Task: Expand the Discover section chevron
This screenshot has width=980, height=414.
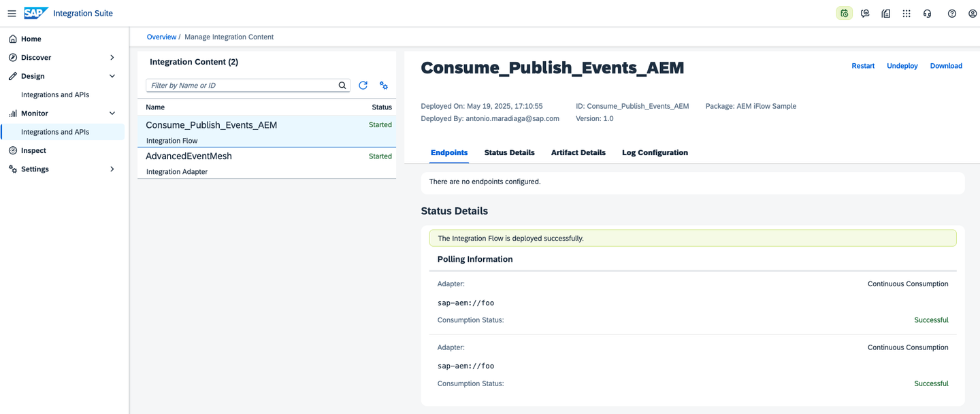Action: 112,58
